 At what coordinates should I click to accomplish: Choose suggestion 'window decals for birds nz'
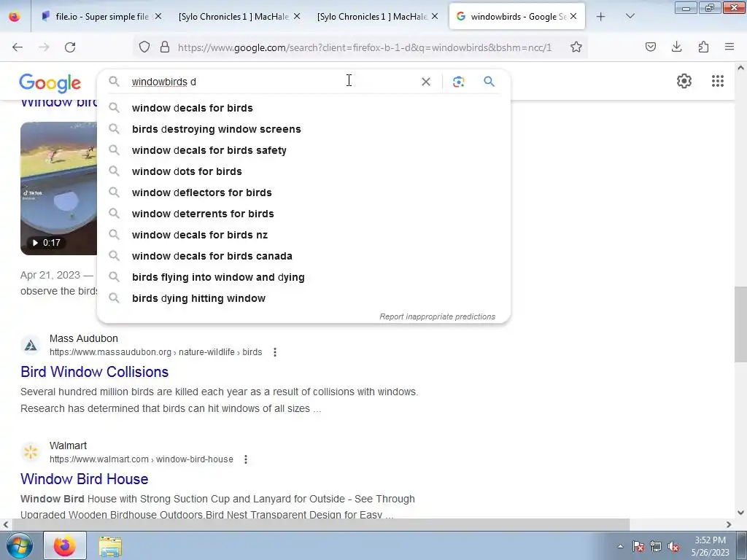coord(303,235)
